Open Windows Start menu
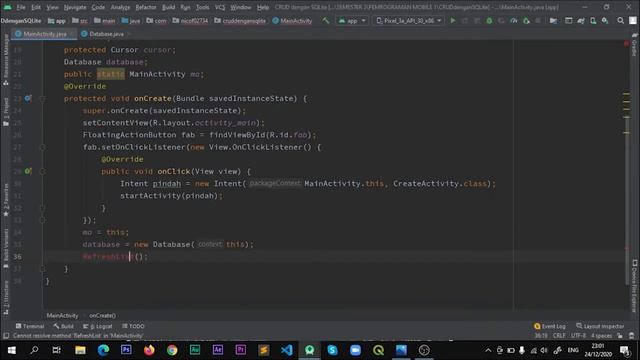 click(11, 350)
